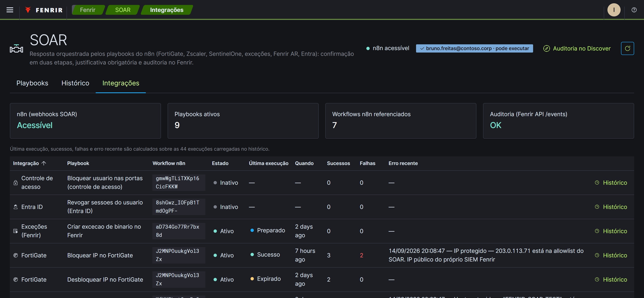Sort table by Playbook column header
644x298 pixels.
click(78, 163)
